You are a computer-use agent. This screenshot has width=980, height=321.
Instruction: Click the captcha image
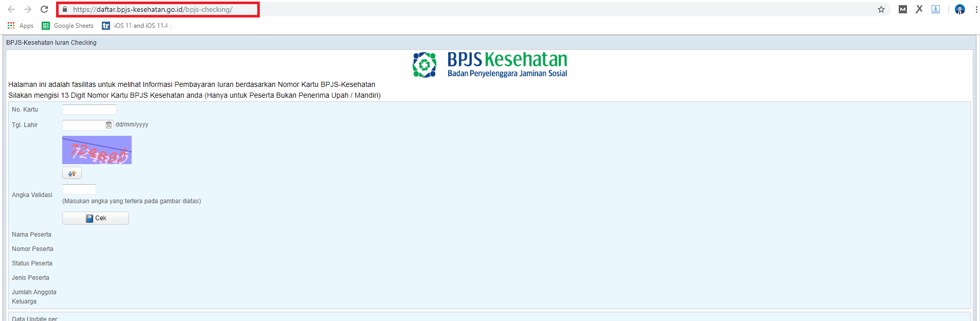97,150
